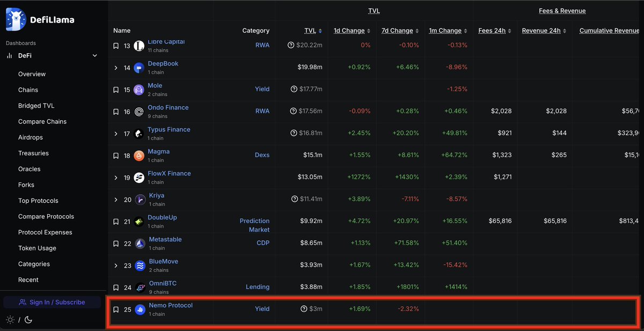The image size is (644, 331).
Task: Click the Metastable logo icon
Action: (140, 244)
